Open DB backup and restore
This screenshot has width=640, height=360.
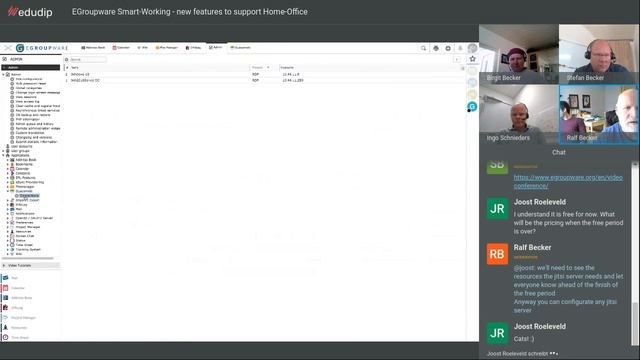point(33,115)
